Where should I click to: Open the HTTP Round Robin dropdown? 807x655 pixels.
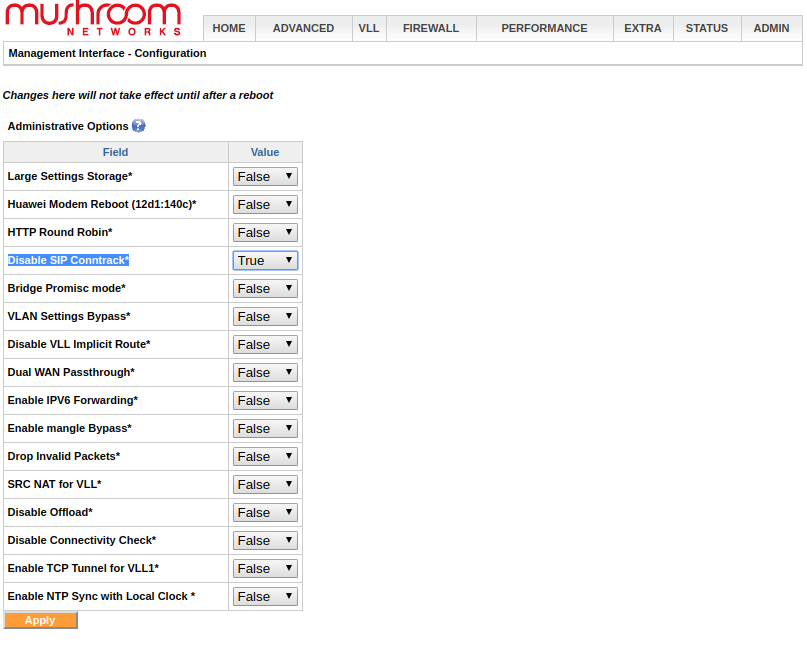point(265,233)
